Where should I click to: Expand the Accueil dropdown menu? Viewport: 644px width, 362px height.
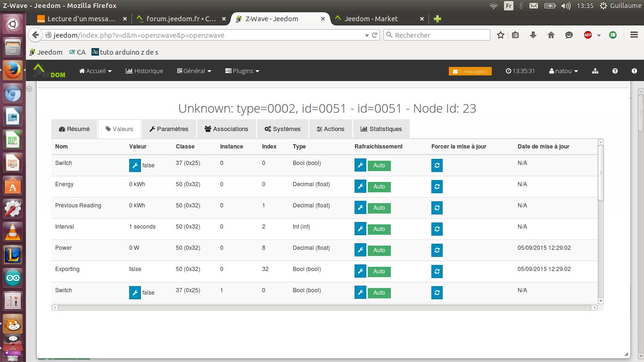coord(96,71)
